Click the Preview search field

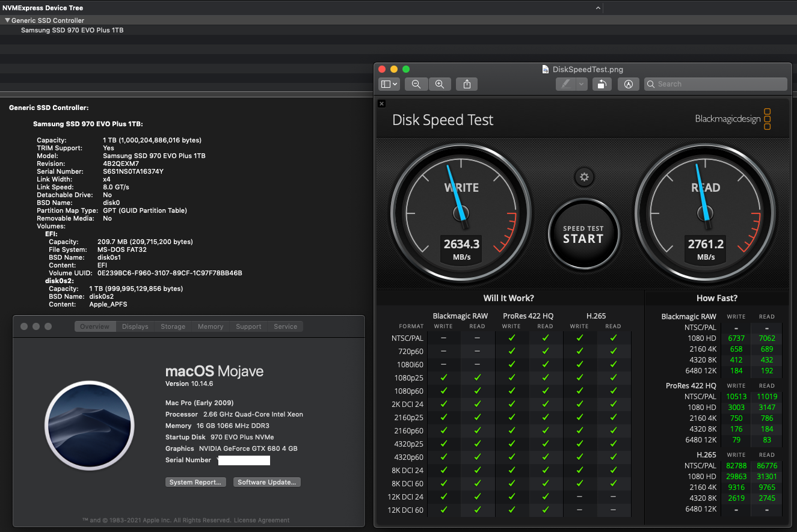tap(716, 84)
